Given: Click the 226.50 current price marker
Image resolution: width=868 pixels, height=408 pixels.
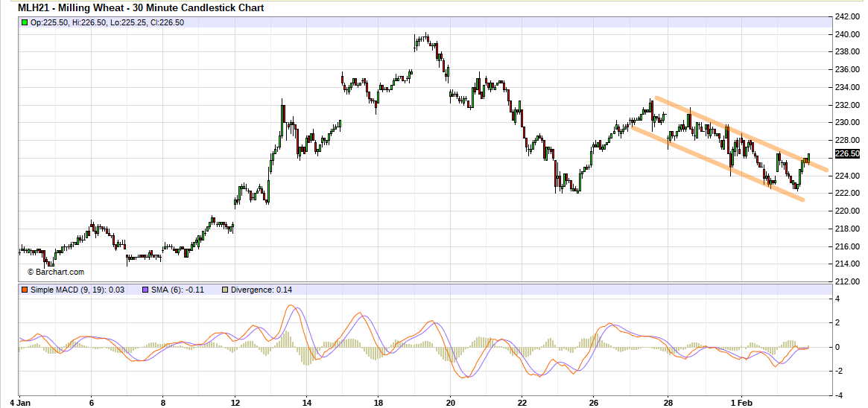Looking at the screenshot, I should pos(847,154).
